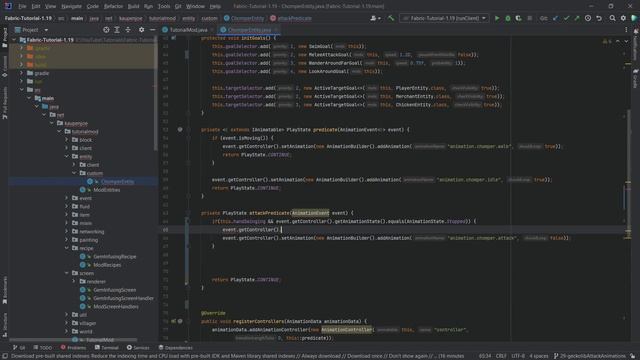Open Problems tool window
The height and width of the screenshot is (360, 640).
[73, 348]
